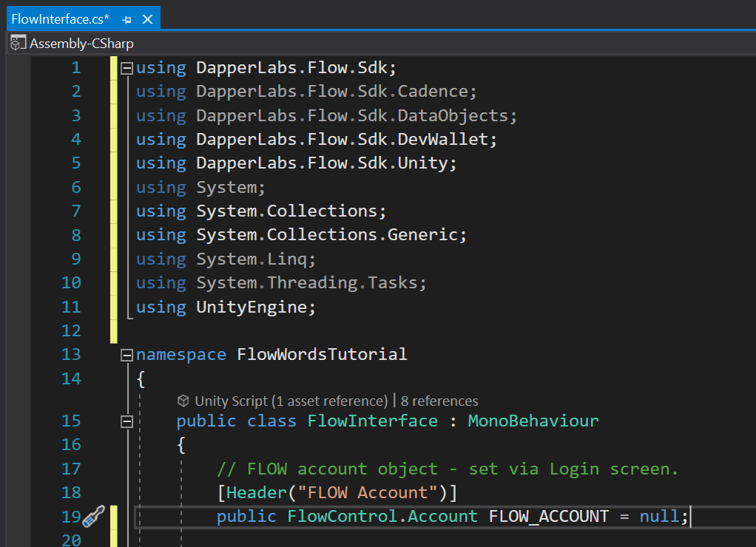The width and height of the screenshot is (756, 547).
Task: Collapse the FlowWordsTutorial namespace
Action: (126, 353)
